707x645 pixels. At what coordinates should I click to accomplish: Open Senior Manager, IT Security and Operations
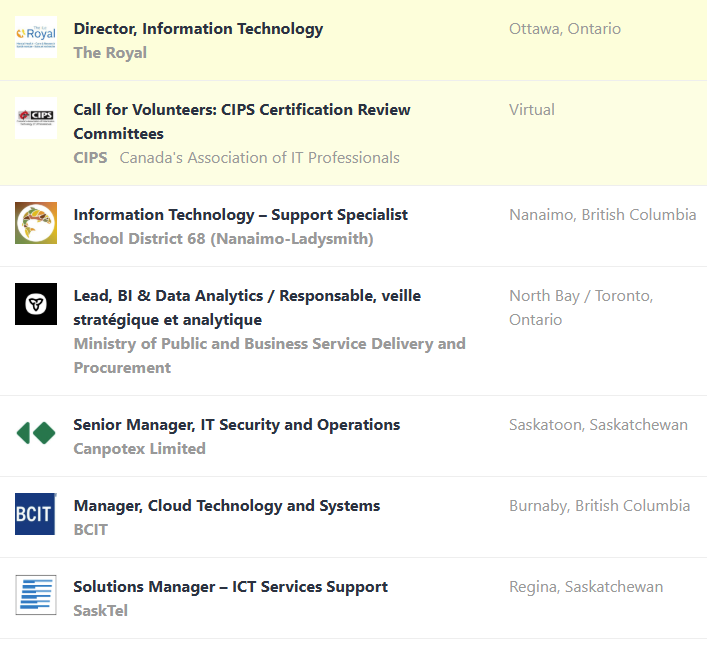236,425
